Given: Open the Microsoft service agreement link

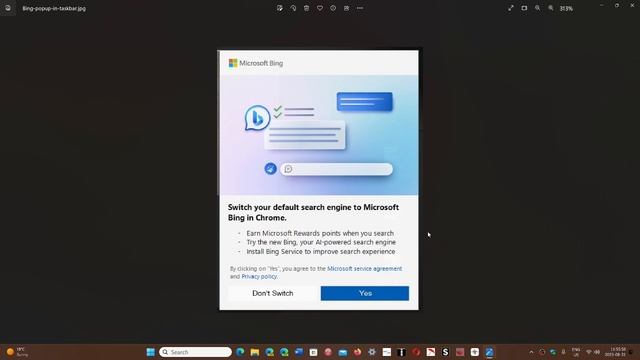Looking at the screenshot, I should click(x=364, y=269).
